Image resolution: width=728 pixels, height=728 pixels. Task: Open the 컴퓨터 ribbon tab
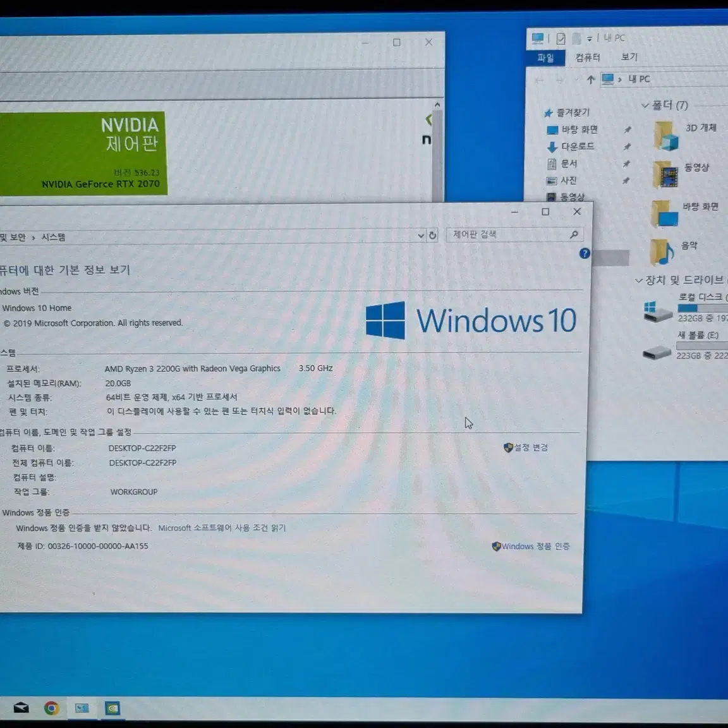click(588, 58)
